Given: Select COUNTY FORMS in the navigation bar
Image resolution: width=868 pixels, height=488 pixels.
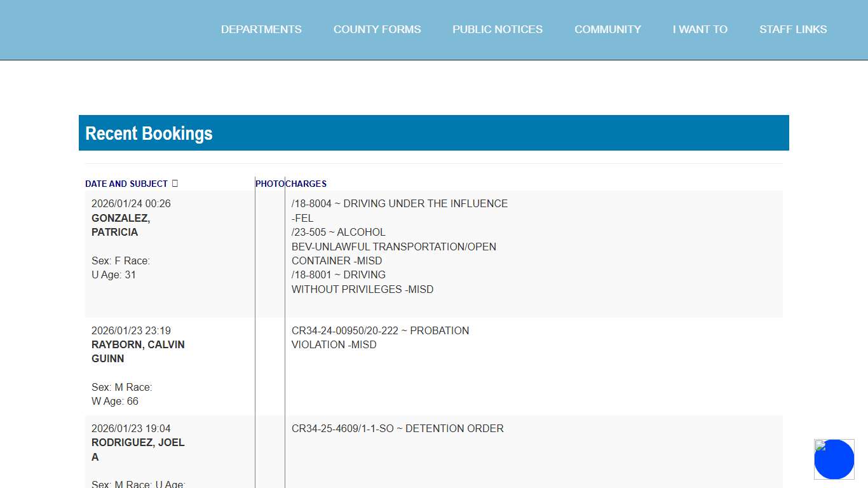Looking at the screenshot, I should tap(377, 29).
